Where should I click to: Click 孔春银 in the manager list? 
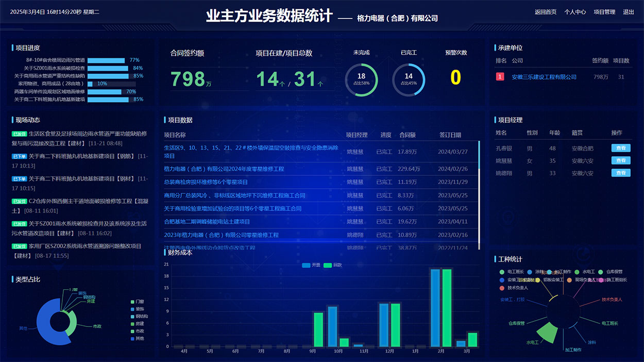coord(504,149)
